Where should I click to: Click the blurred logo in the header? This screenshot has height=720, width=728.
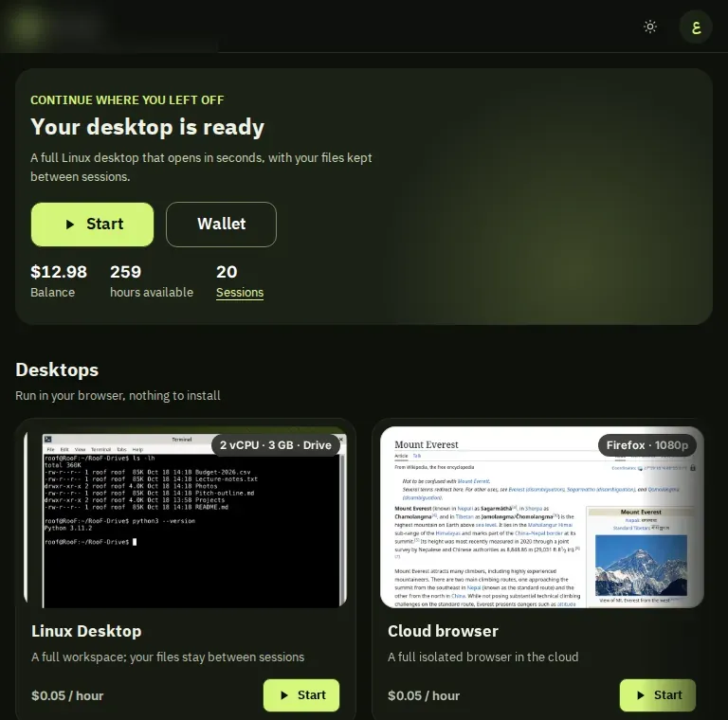[27, 26]
